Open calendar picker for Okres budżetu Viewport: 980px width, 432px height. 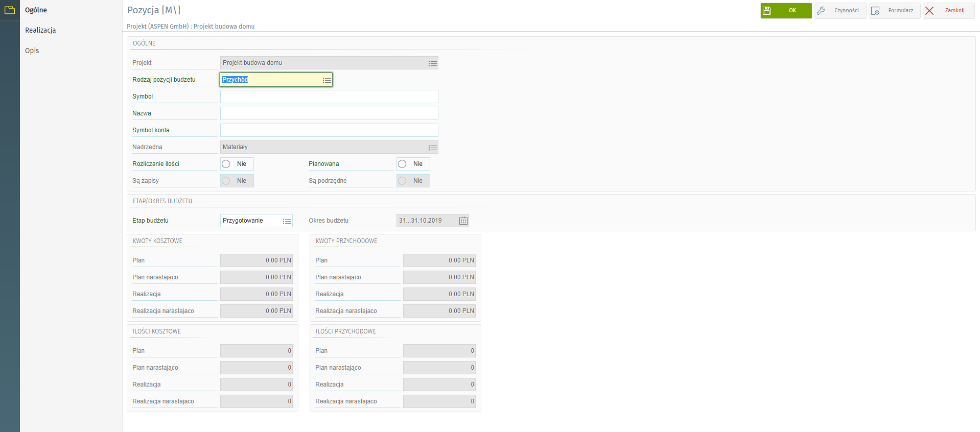pyautogui.click(x=463, y=221)
